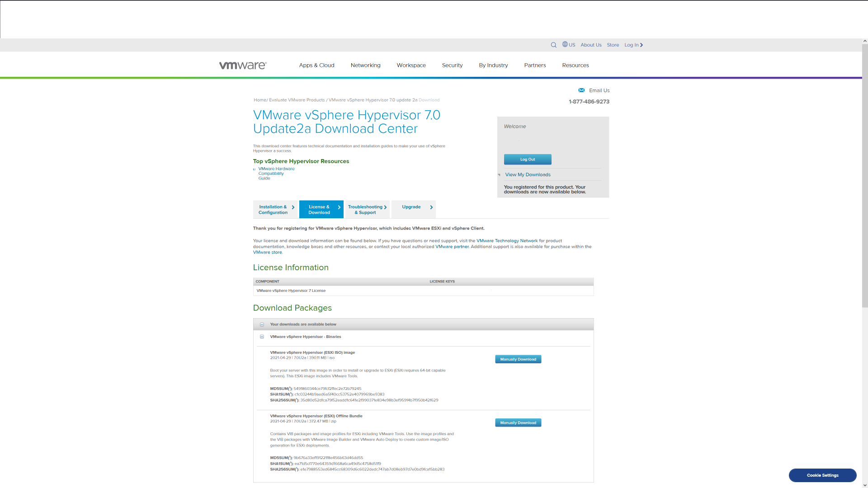Viewport: 868px width, 488px height.
Task: Open VMware Hardware Compatibility Guide link
Action: [276, 174]
